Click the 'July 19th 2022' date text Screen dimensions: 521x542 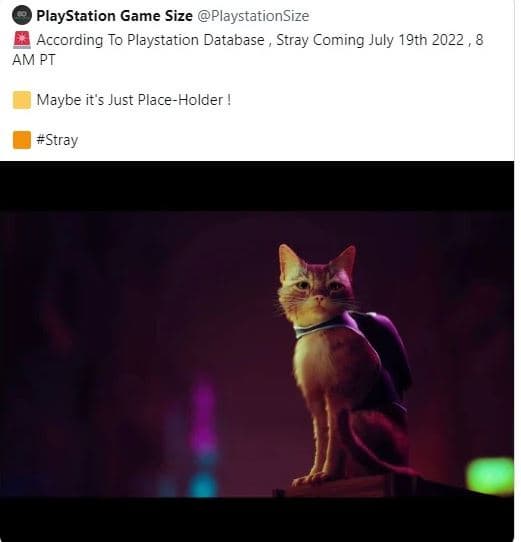[x=416, y=40]
